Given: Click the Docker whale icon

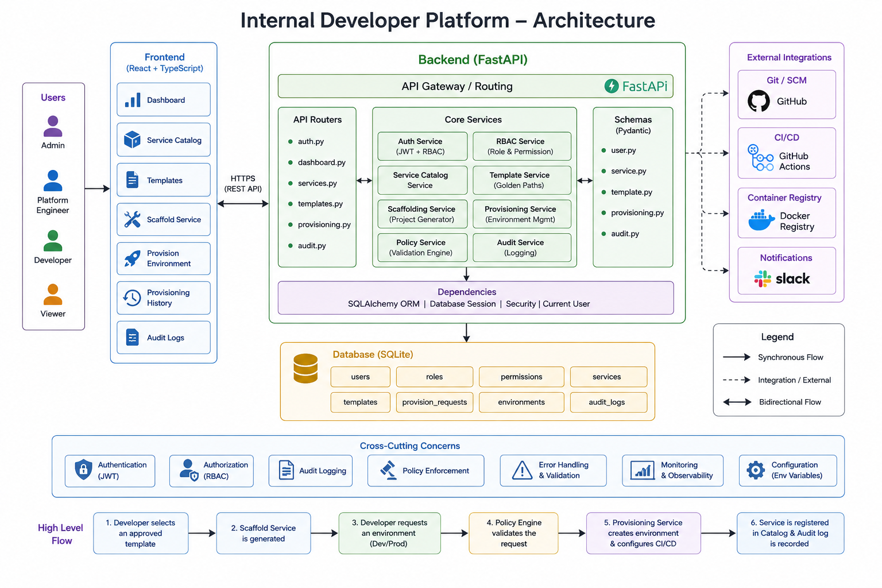Looking at the screenshot, I should [761, 220].
